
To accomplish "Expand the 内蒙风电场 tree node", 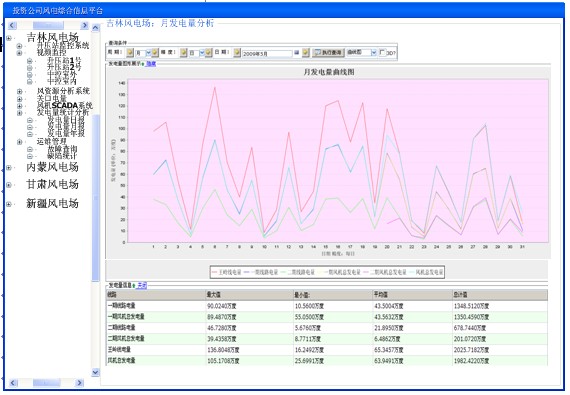I will (9, 168).
